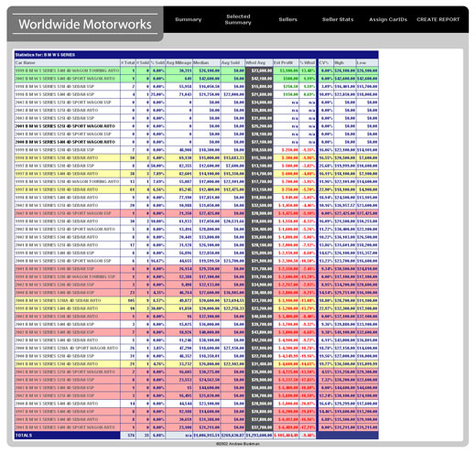Sort by the % Sold column header
476x453 pixels.
[157, 62]
